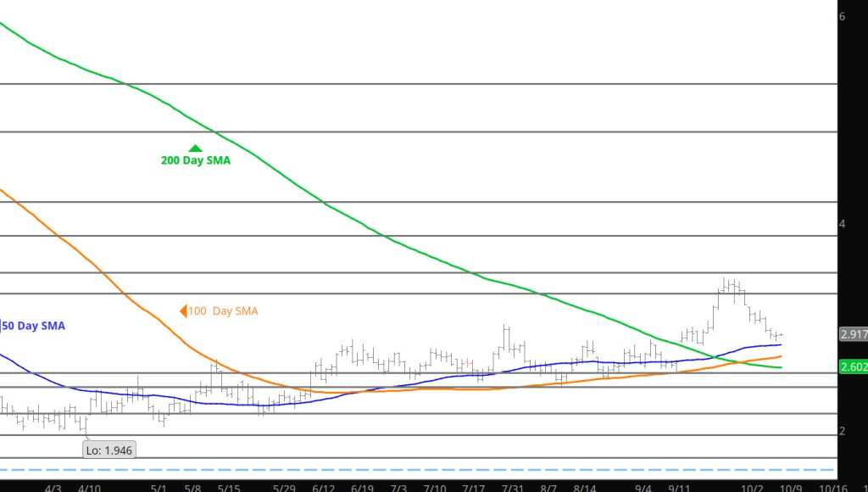Select the 100 Day SMA label text
The image size is (868, 492).
[x=223, y=311]
